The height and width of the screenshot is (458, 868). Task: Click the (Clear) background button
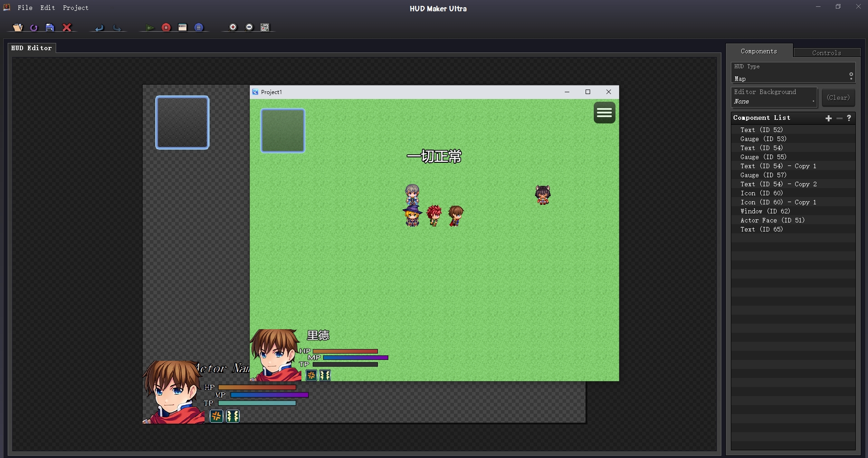(x=838, y=98)
